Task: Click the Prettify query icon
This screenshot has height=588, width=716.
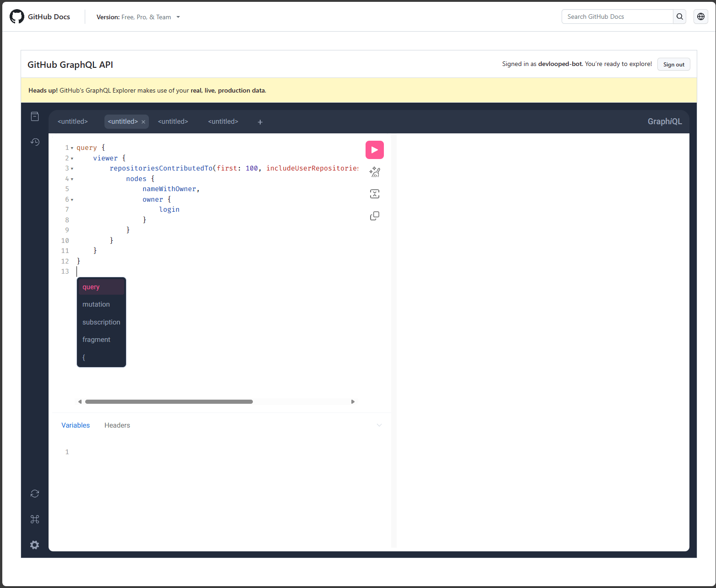Action: (374, 172)
